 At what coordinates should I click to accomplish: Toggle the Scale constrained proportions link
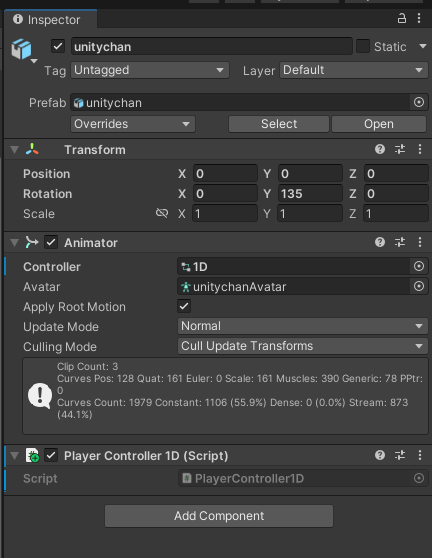162,213
